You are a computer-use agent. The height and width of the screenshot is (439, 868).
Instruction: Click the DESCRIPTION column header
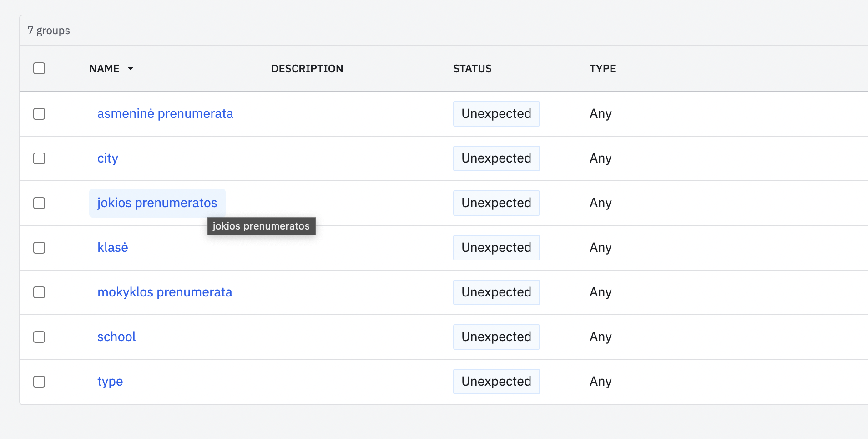click(307, 69)
